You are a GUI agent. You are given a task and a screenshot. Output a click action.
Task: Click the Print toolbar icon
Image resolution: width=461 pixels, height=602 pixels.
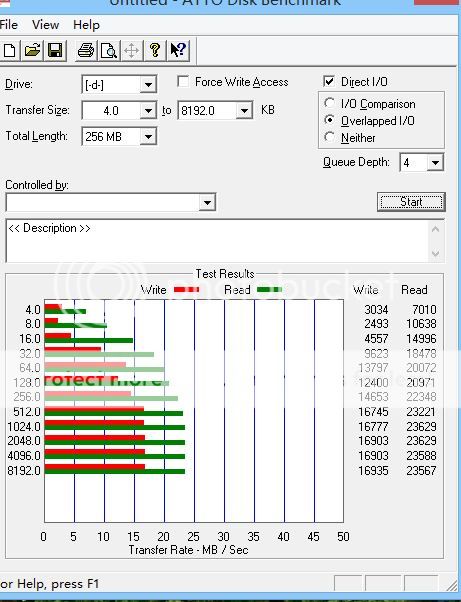point(86,50)
